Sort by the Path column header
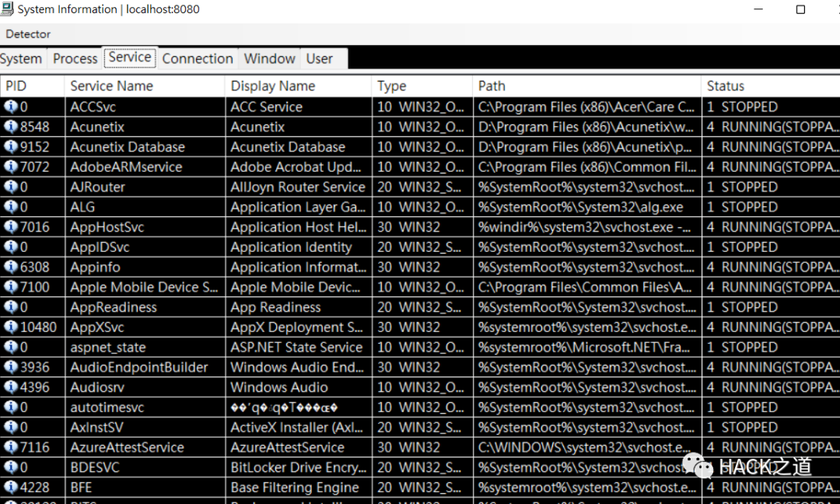 (x=587, y=86)
